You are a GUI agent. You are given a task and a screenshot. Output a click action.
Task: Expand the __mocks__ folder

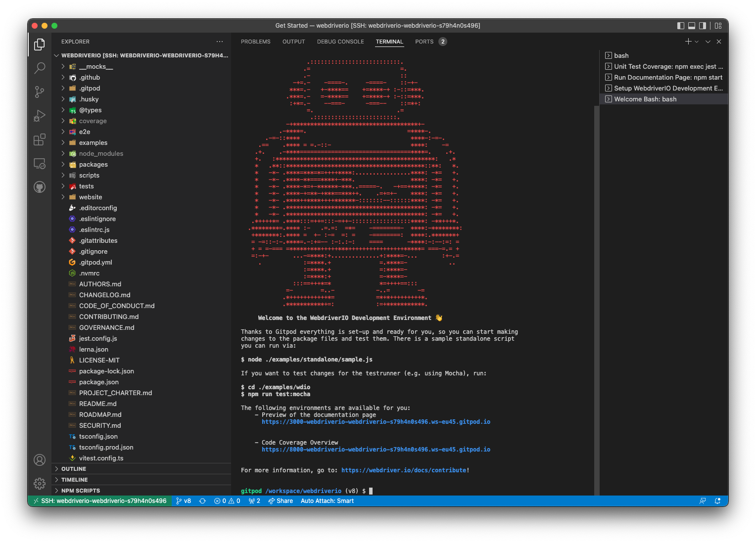[142, 66]
